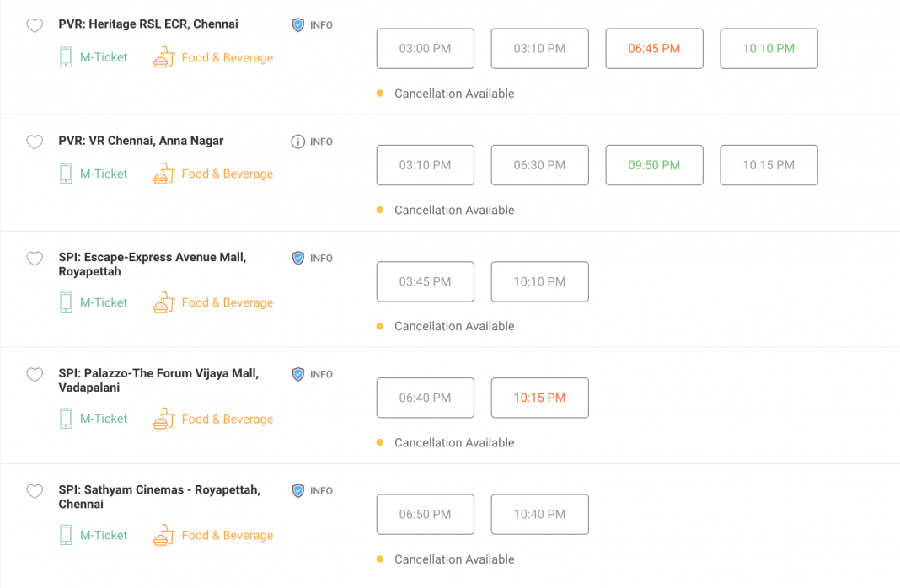
Task: Click Food & Beverage icon for Sathyam Cinemas
Action: (x=163, y=536)
